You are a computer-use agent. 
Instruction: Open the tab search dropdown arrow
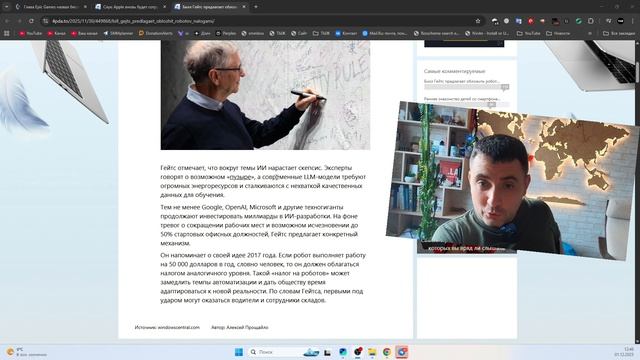[x=6, y=7]
